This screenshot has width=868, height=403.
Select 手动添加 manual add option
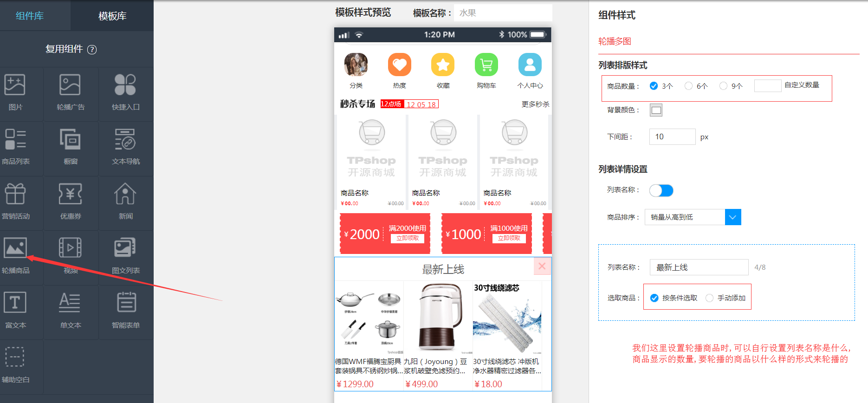tap(709, 298)
